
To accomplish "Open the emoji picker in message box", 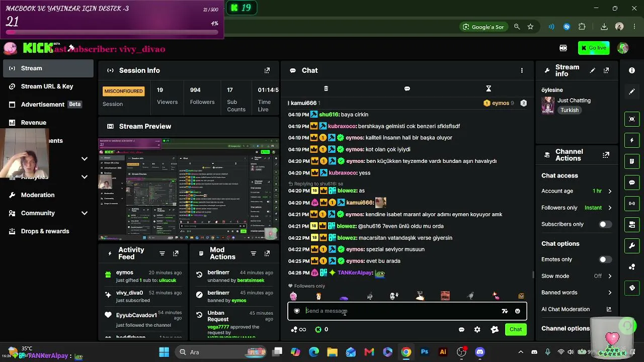I will click(517, 311).
